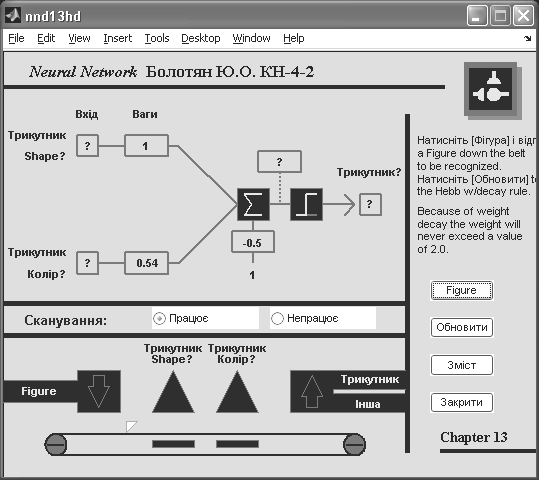
Task: Click the Зміст button
Action: click(462, 365)
